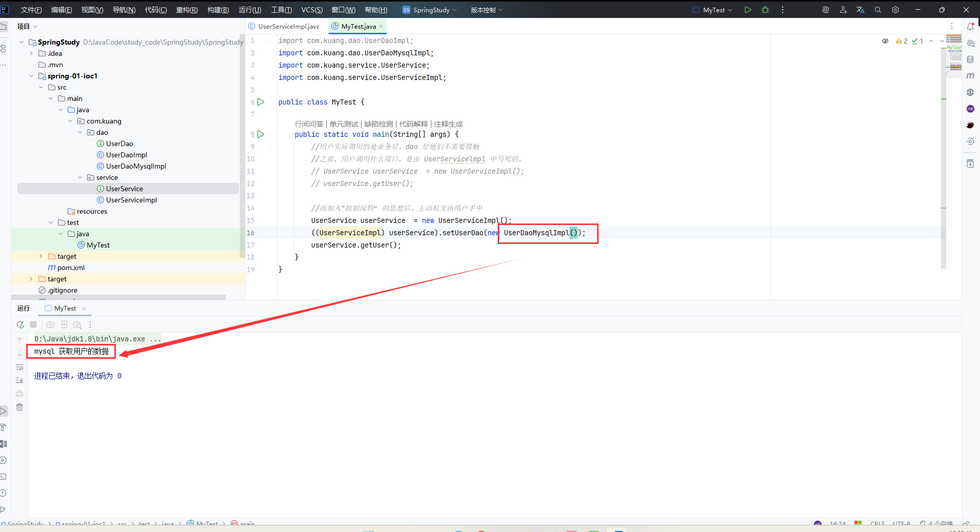Click the translate icon in the title bar

click(x=861, y=10)
